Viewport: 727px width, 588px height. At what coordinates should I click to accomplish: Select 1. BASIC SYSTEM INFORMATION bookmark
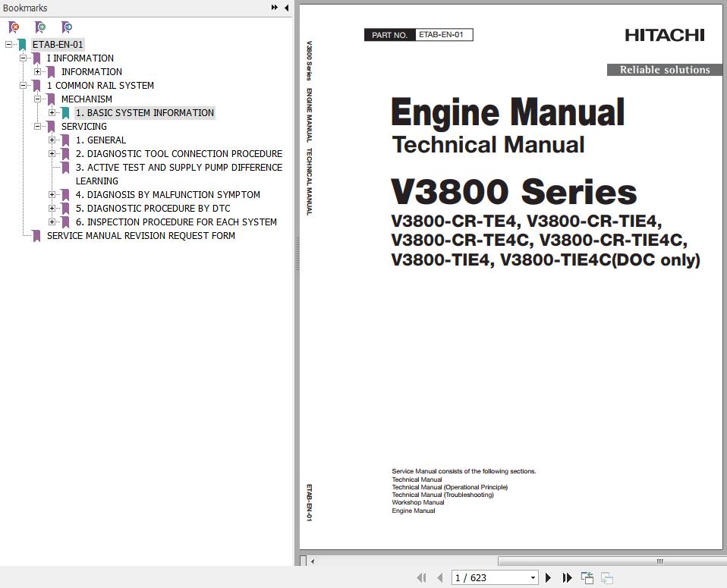pos(145,113)
